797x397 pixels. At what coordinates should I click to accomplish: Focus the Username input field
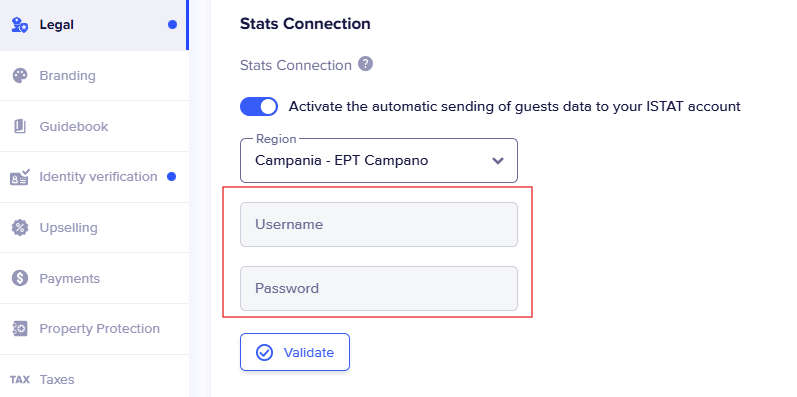379,225
